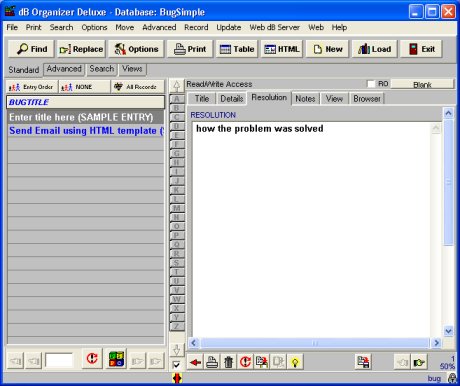Switch to the Advanced toolbar tab
Screen dimensions: 460x386
click(64, 69)
